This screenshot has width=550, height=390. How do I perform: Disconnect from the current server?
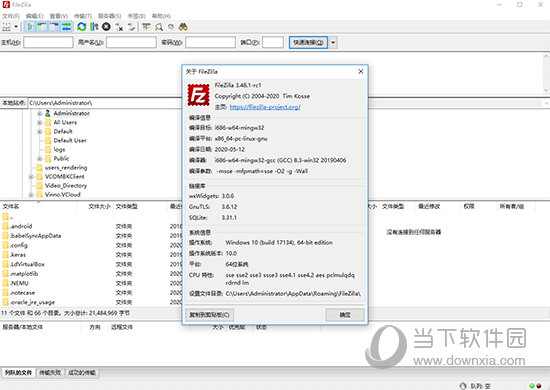(119, 27)
